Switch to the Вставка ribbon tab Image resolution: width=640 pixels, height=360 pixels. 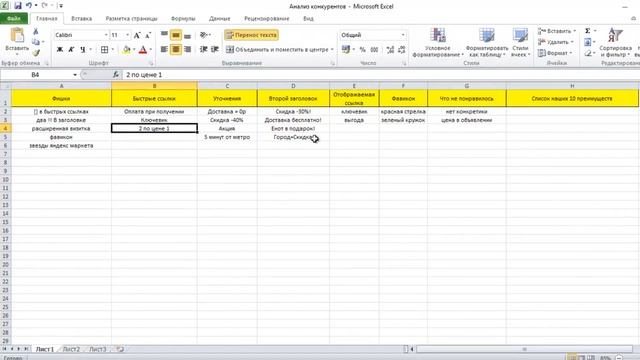(81, 18)
